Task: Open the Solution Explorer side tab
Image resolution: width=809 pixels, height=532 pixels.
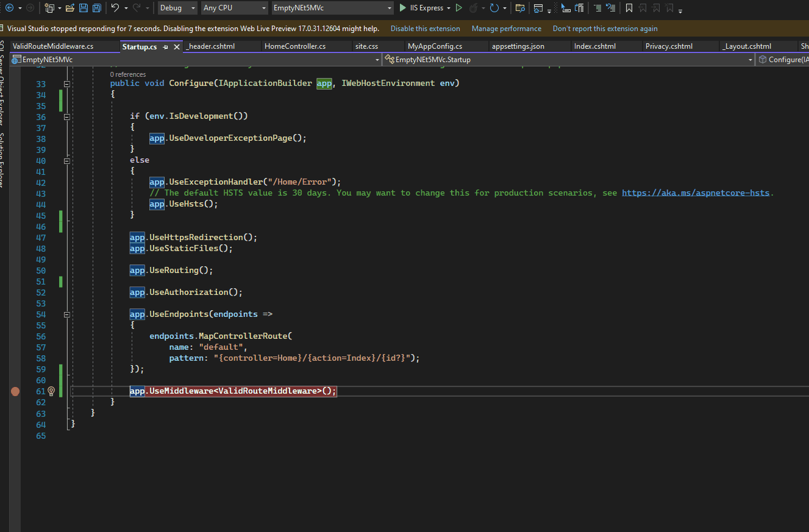Action: pyautogui.click(x=3, y=160)
